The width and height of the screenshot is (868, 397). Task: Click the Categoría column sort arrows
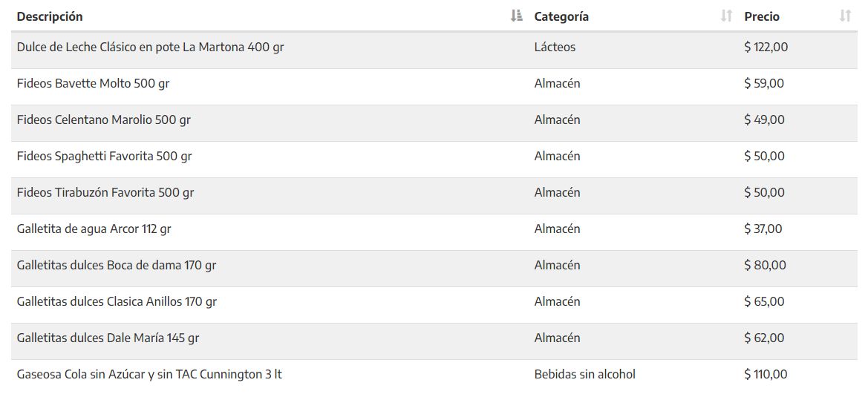click(726, 16)
